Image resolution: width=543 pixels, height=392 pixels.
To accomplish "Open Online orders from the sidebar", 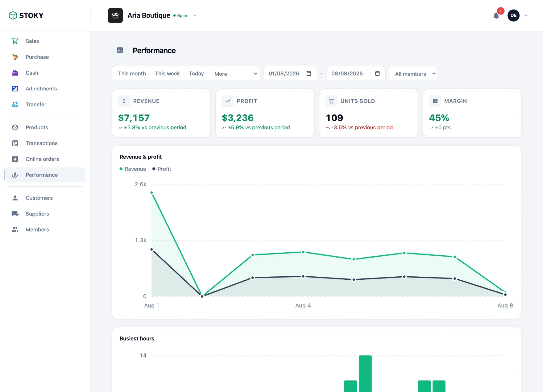I will tap(45, 159).
